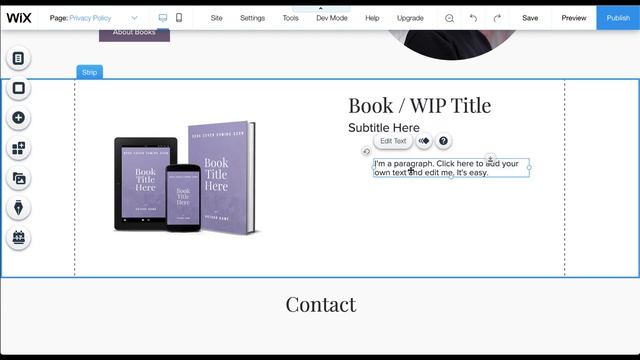The width and height of the screenshot is (640, 360).
Task: Open the Bookings calendar sidebar icon
Action: point(18,238)
